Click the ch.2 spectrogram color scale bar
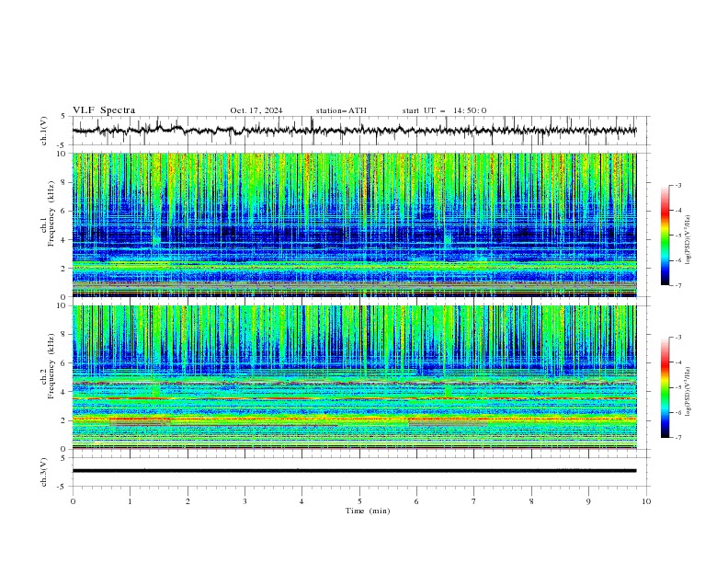This screenshot has width=728, height=563. (x=665, y=387)
